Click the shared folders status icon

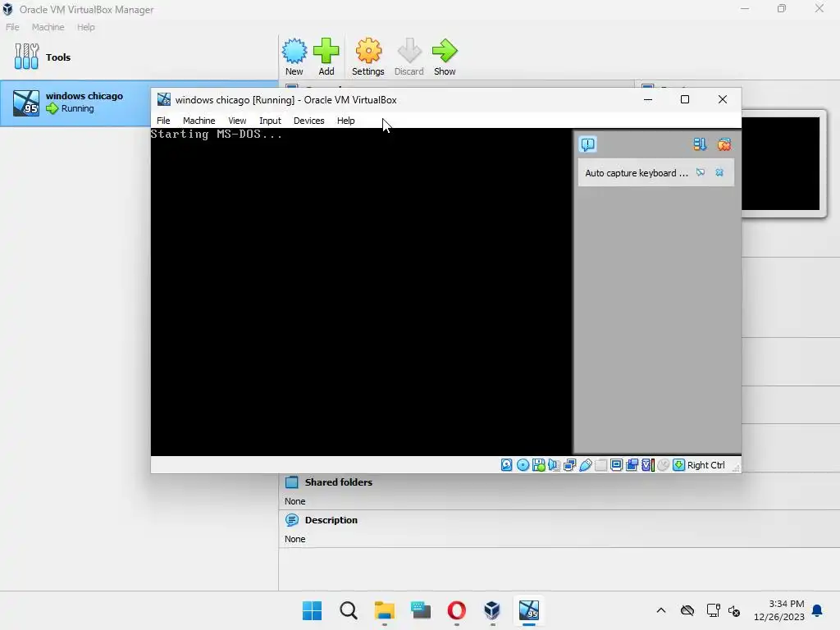pos(600,465)
